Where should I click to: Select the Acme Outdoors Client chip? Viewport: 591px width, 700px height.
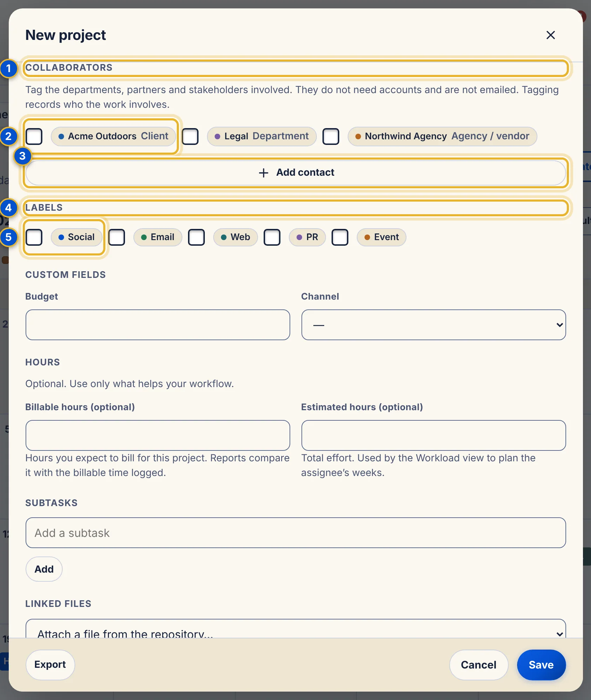[113, 136]
